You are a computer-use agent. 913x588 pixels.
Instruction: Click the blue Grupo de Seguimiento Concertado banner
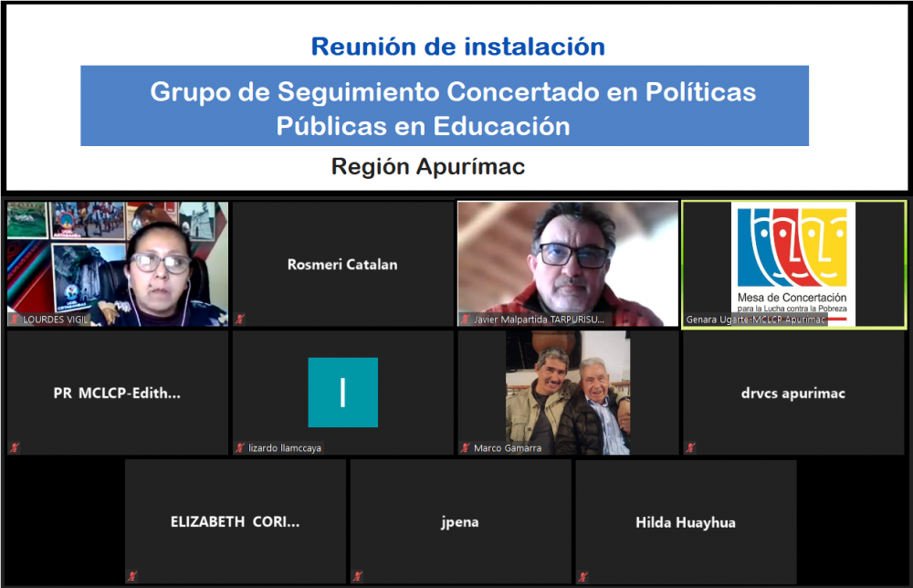pyautogui.click(x=445, y=106)
